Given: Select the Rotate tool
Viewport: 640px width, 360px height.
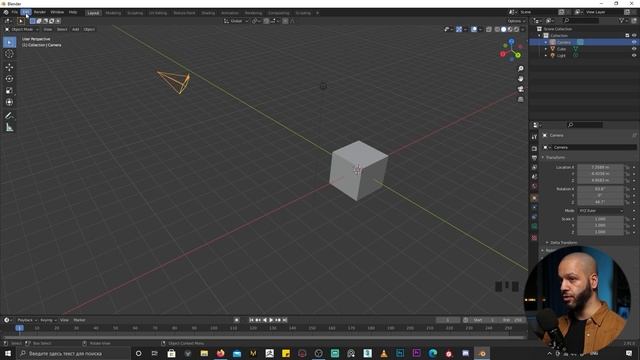Looking at the screenshot, I should click(9, 79).
